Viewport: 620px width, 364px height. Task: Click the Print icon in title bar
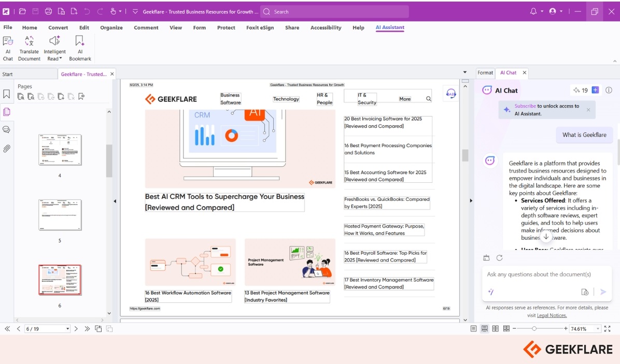[48, 11]
